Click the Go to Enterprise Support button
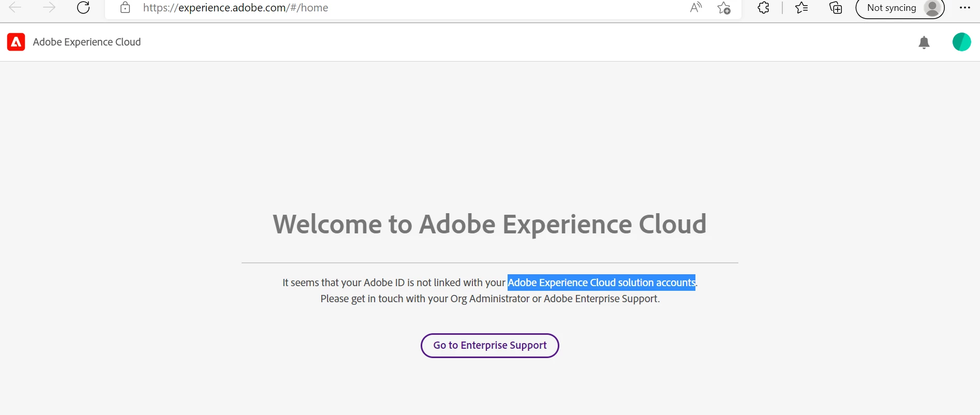980x415 pixels. click(490, 346)
